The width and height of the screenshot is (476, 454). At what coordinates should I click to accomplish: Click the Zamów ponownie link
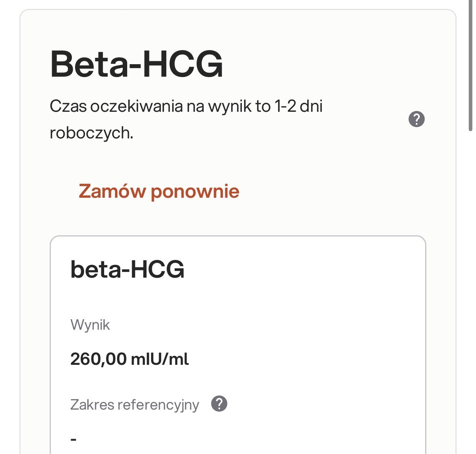tap(159, 191)
